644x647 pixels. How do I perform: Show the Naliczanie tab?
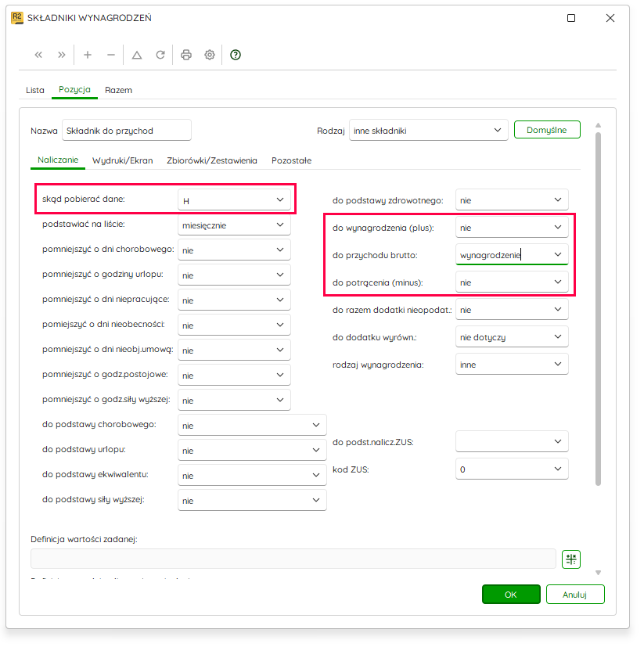[x=58, y=160]
